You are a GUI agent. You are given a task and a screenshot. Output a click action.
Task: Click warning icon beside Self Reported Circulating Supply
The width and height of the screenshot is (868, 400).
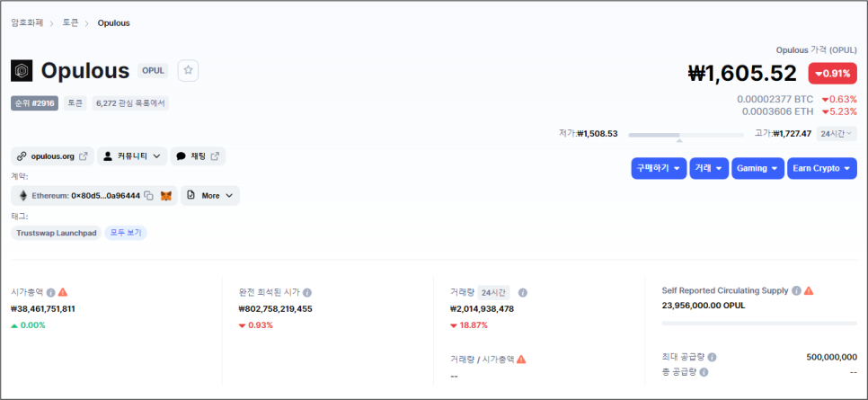click(809, 290)
